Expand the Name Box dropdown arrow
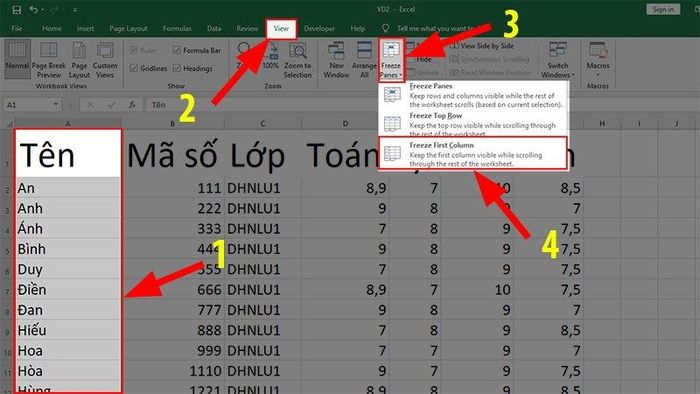 [56, 104]
